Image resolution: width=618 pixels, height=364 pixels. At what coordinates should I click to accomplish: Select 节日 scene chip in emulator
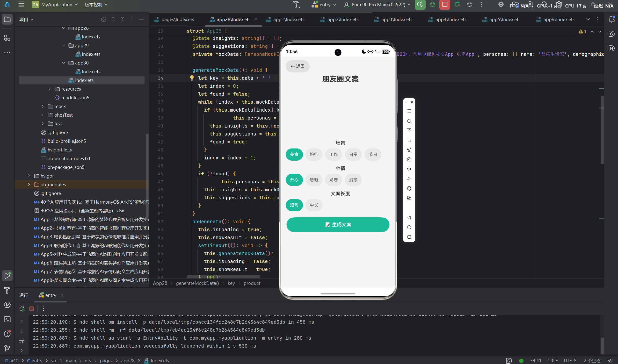click(373, 154)
